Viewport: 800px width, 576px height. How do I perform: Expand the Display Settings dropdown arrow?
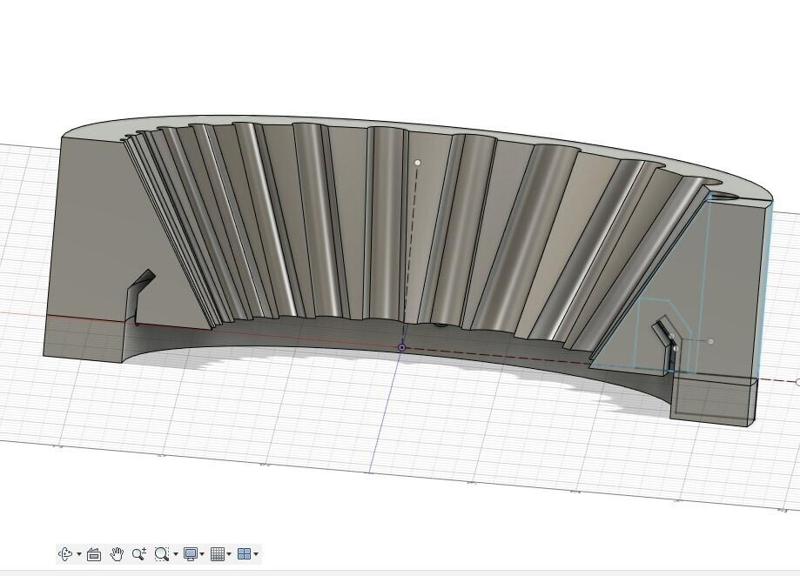pos(203,554)
